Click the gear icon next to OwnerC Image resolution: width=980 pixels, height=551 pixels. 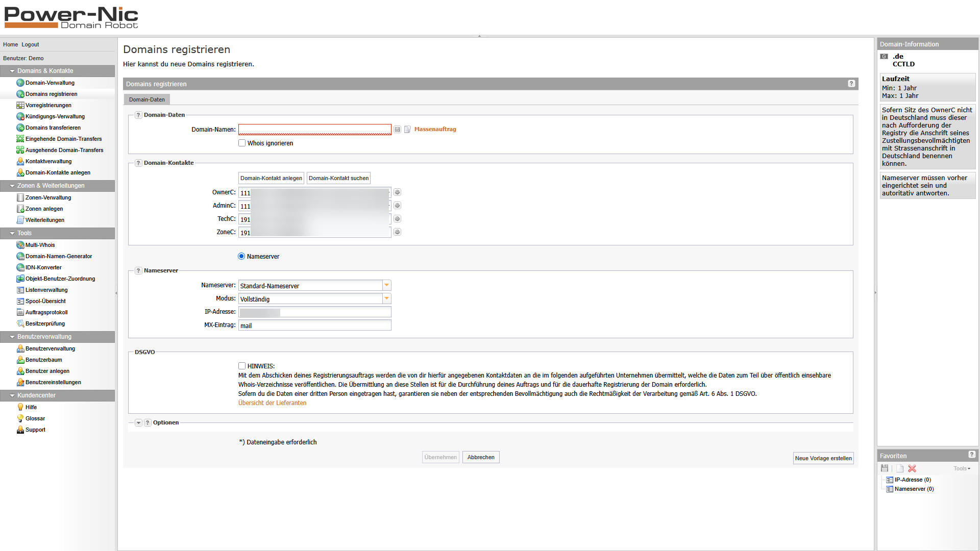[397, 192]
